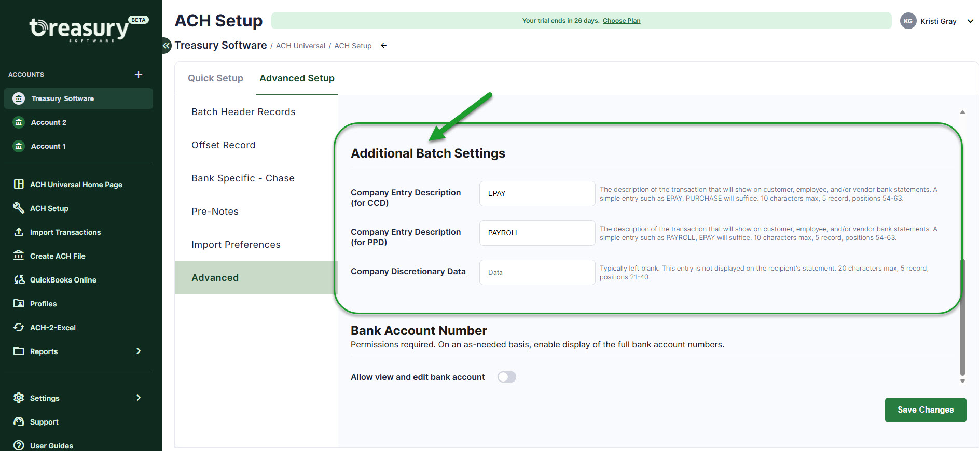The width and height of the screenshot is (980, 451).
Task: Click the Settings gear icon
Action: (19, 398)
